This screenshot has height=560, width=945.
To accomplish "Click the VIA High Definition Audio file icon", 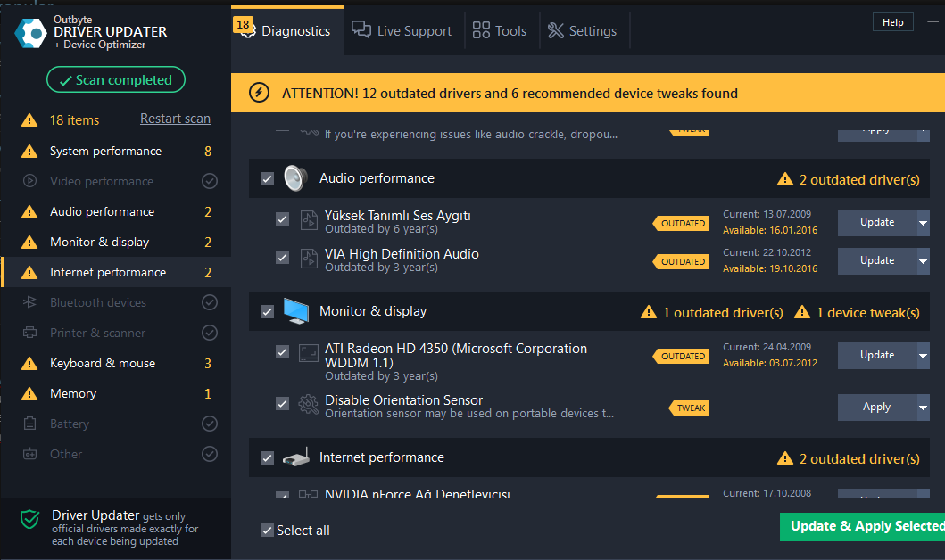I will [309, 259].
